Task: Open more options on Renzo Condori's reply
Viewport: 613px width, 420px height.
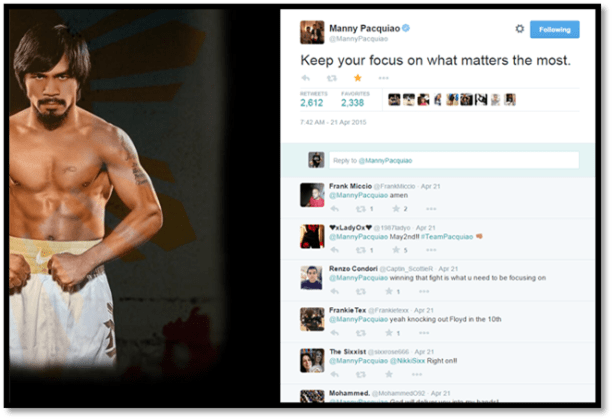Action: tap(424, 291)
